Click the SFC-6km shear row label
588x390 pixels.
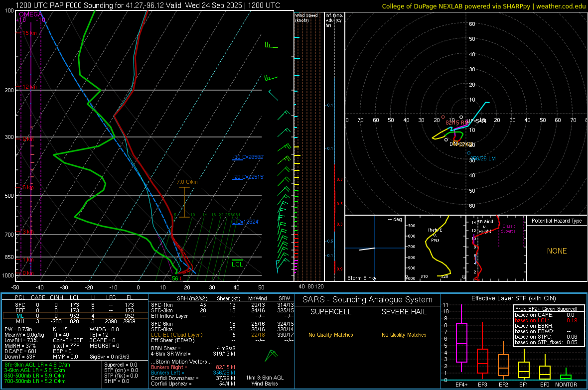click(x=162, y=324)
